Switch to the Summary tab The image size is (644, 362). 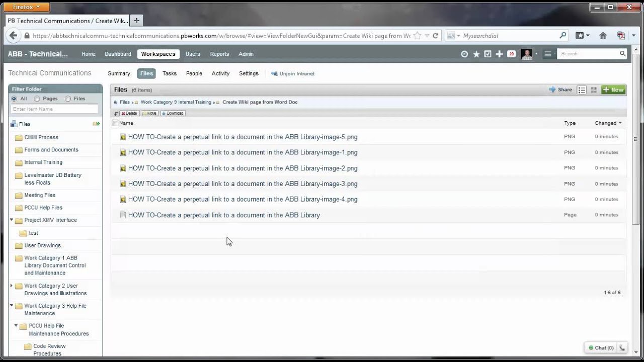119,73
